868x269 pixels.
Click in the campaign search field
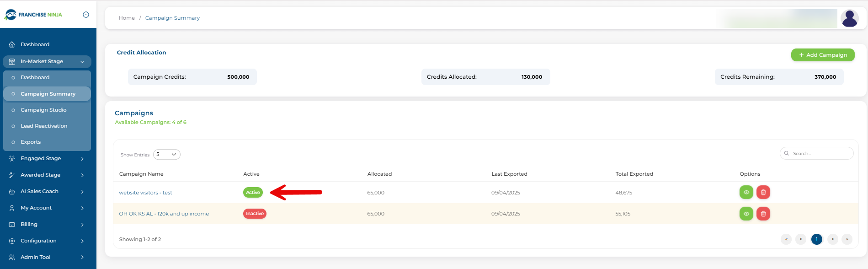click(820, 154)
